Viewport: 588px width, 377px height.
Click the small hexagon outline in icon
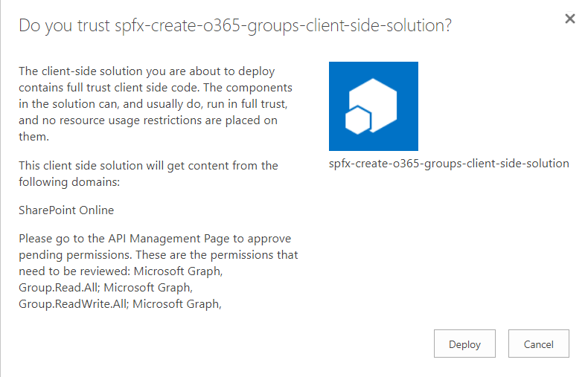point(358,119)
